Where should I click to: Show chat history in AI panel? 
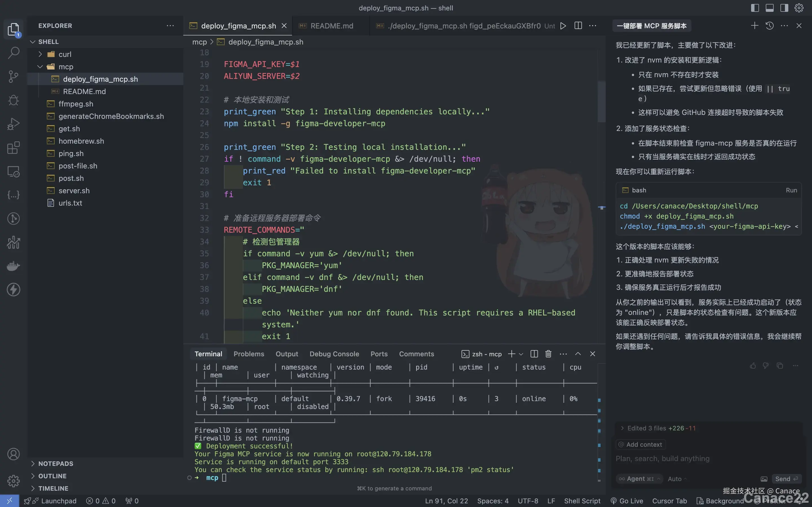[769, 26]
